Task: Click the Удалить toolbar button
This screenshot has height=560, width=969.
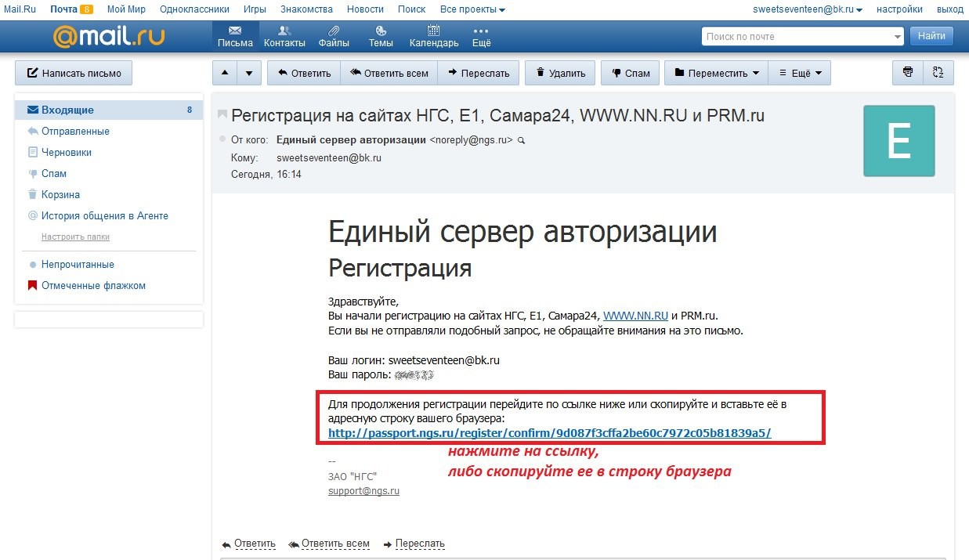Action: coord(560,73)
